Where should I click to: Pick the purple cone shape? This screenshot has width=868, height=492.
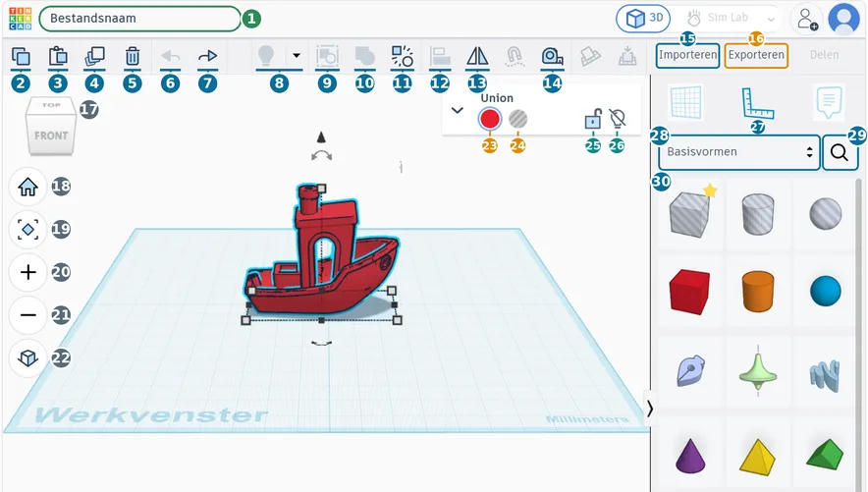[x=689, y=456]
